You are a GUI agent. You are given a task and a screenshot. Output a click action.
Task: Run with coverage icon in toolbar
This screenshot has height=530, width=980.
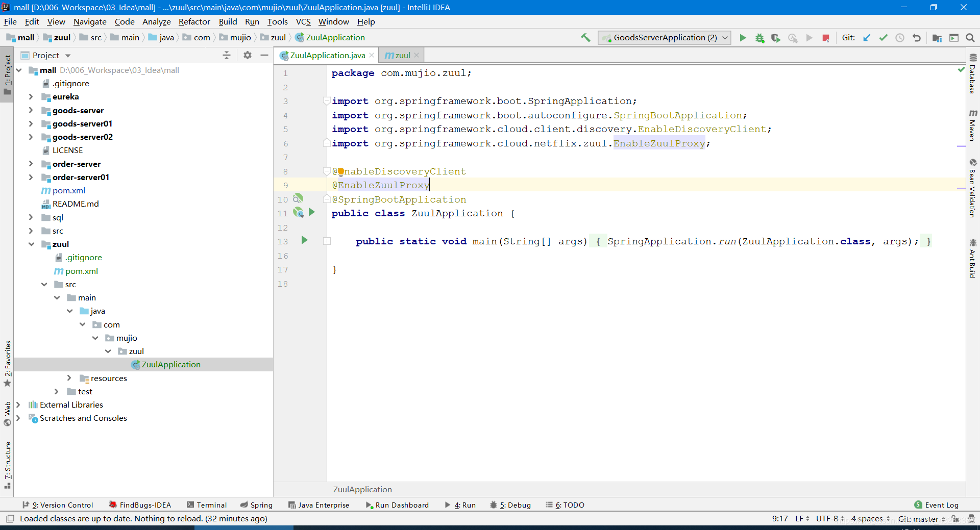pos(776,38)
